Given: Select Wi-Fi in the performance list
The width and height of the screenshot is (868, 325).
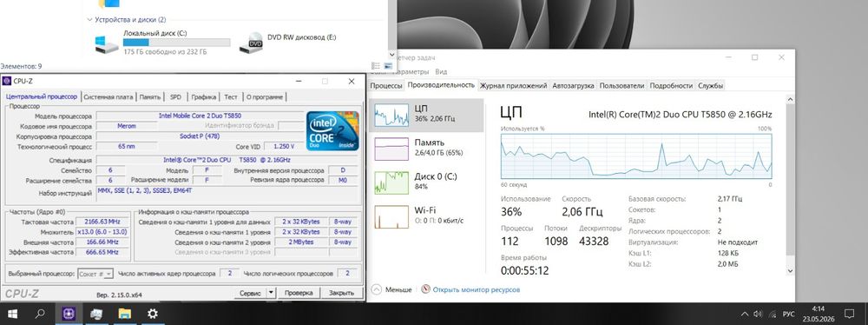Looking at the screenshot, I should tap(426, 216).
